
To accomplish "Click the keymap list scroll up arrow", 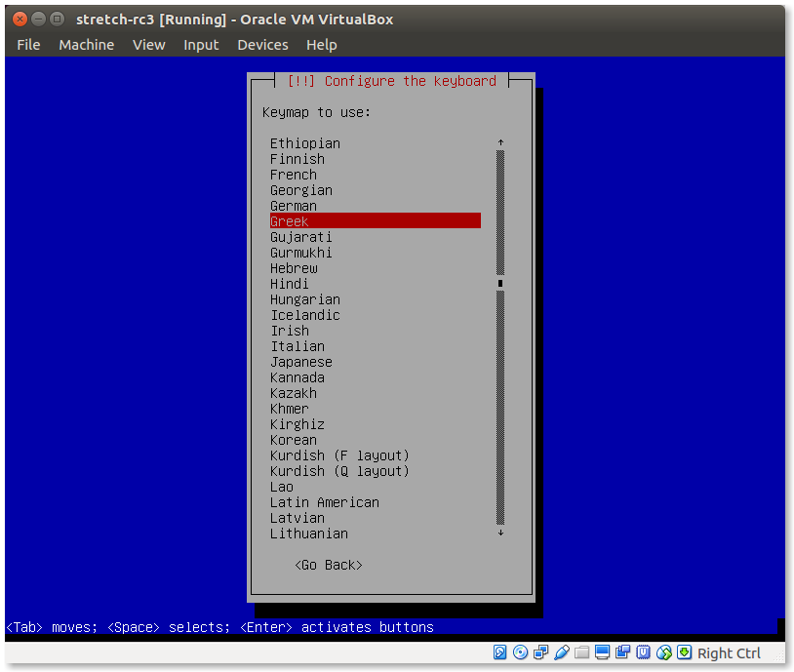I will coord(500,142).
